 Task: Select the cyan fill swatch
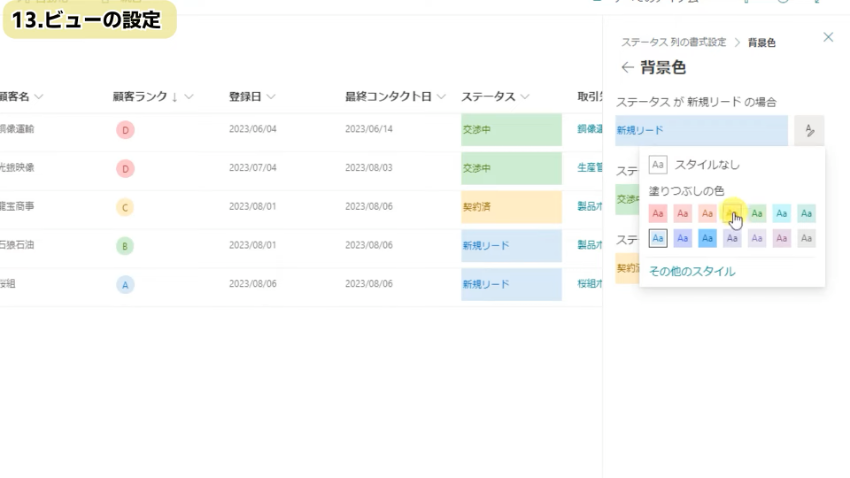click(782, 213)
